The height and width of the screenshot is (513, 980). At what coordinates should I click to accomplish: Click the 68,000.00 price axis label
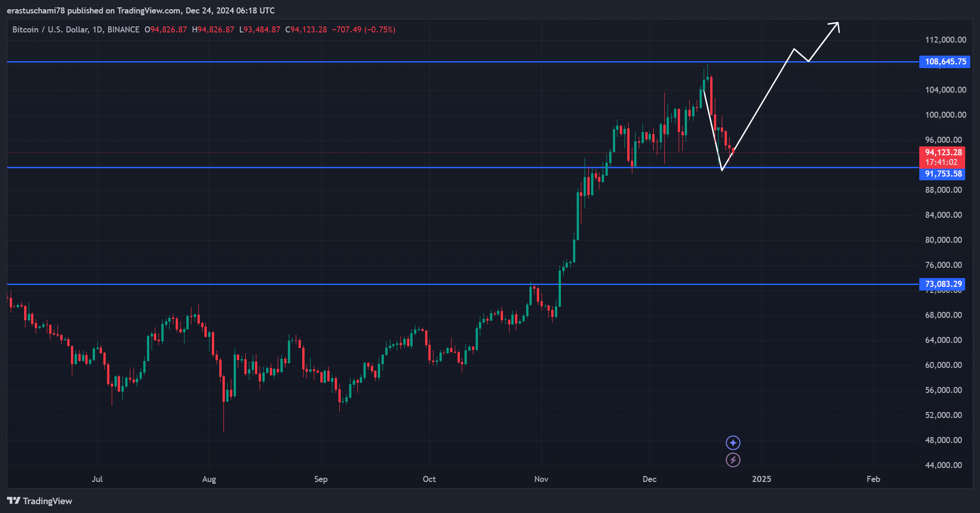point(943,315)
